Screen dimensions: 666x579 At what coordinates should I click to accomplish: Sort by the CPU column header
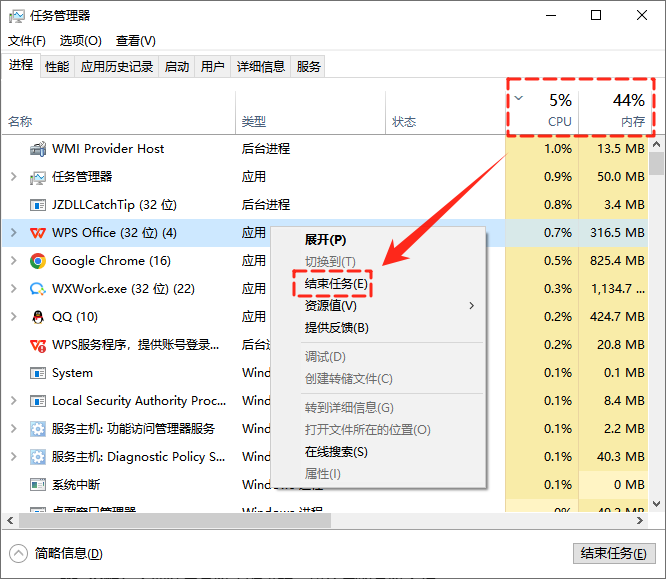point(542,111)
